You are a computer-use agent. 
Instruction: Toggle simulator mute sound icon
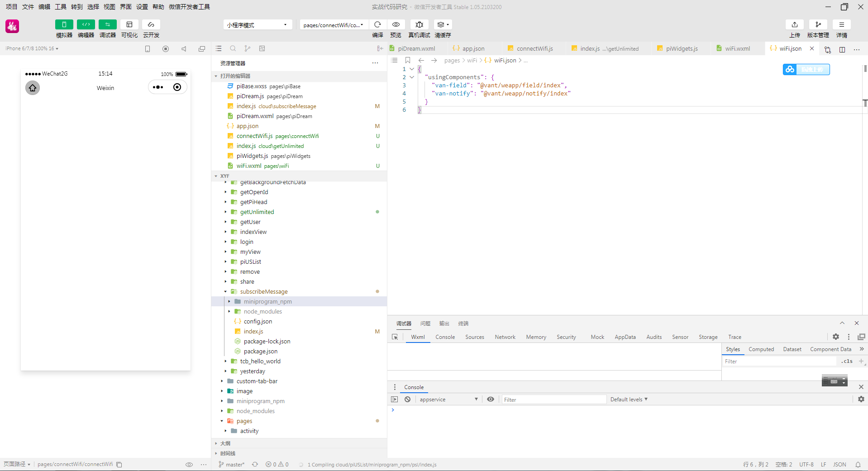point(184,49)
